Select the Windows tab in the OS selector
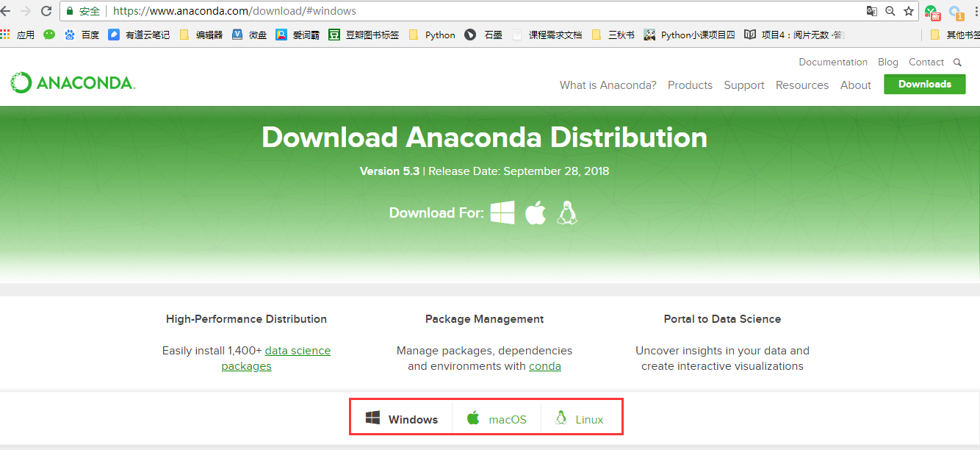This screenshot has height=450, width=980. click(402, 419)
